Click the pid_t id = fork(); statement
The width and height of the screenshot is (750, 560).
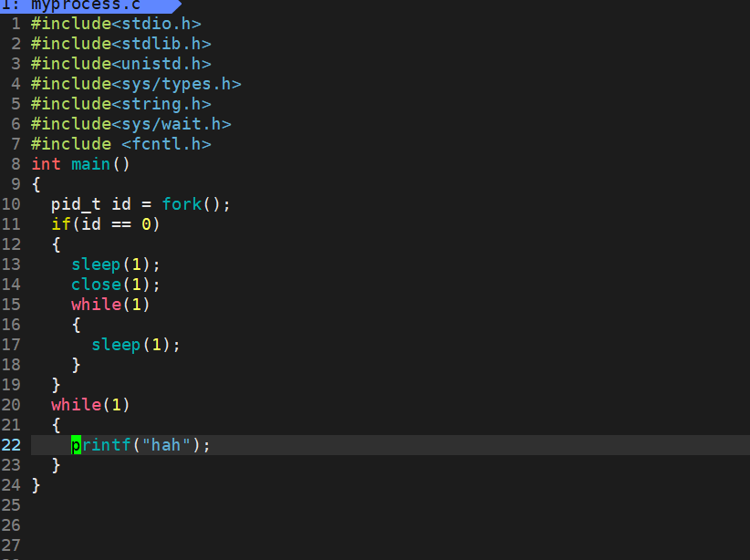click(x=141, y=204)
